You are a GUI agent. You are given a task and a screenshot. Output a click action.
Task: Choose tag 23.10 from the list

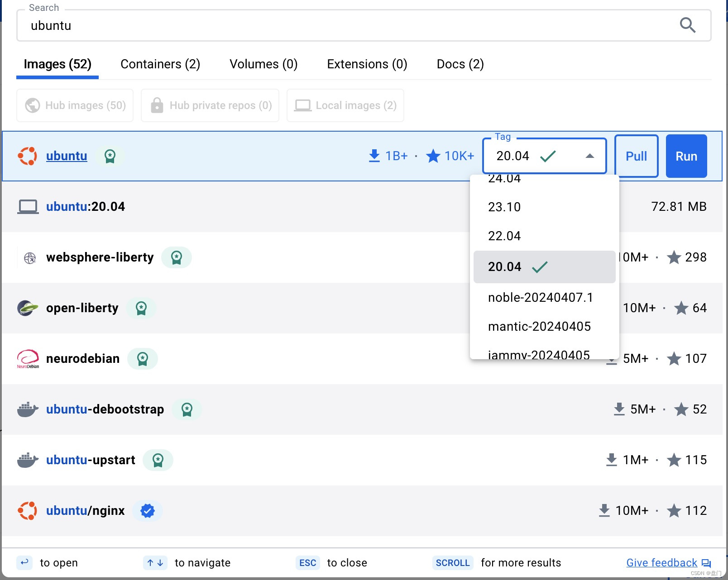(x=545, y=207)
